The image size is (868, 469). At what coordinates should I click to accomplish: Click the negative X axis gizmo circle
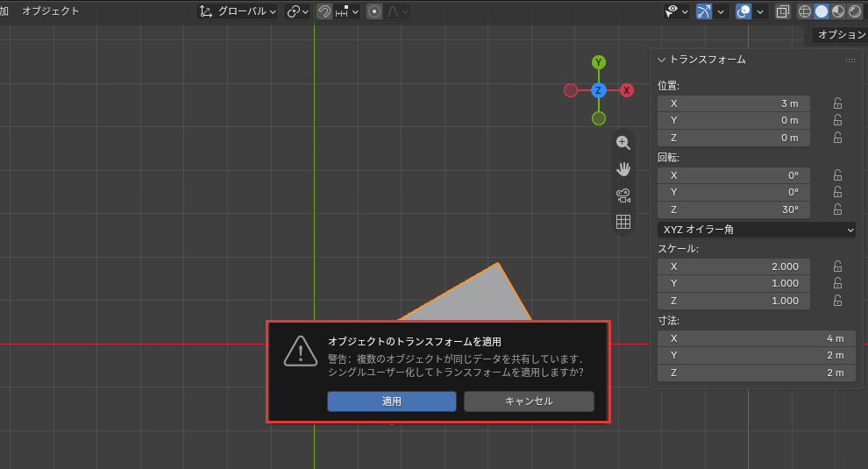click(x=571, y=90)
